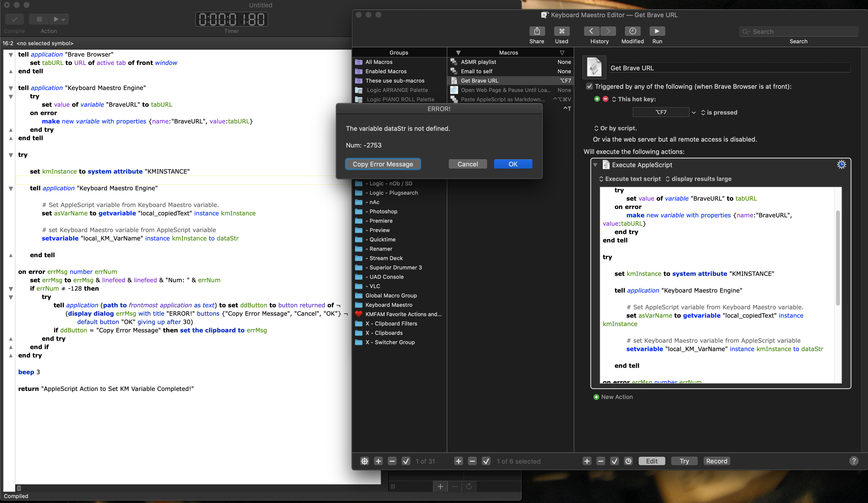Open the Script Editor run options chevron
This screenshot has height=503, width=868.
[x=63, y=20]
